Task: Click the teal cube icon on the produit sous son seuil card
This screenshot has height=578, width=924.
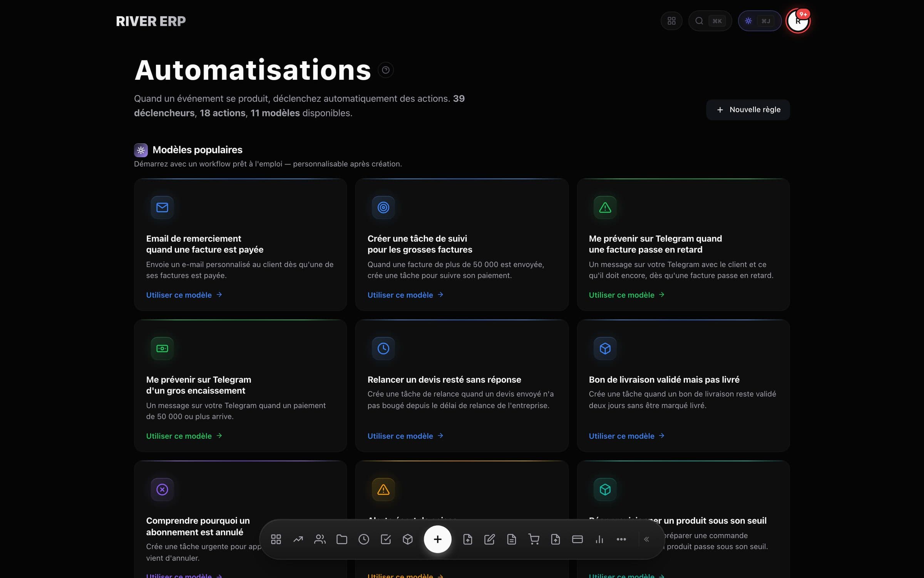Action: pos(605,489)
